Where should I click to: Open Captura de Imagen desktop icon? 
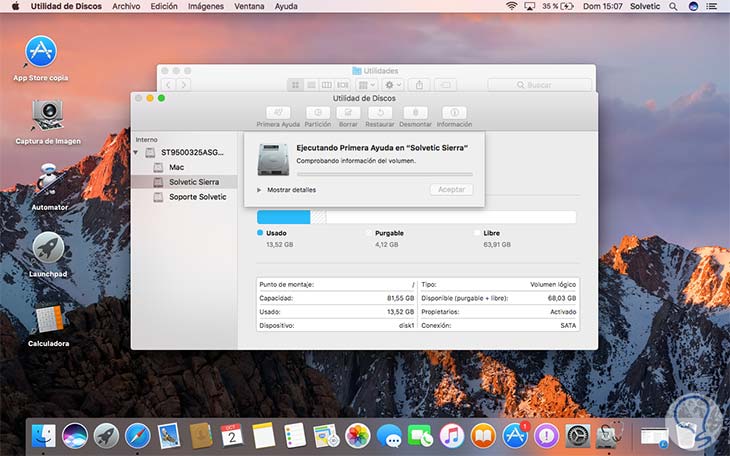tap(48, 115)
